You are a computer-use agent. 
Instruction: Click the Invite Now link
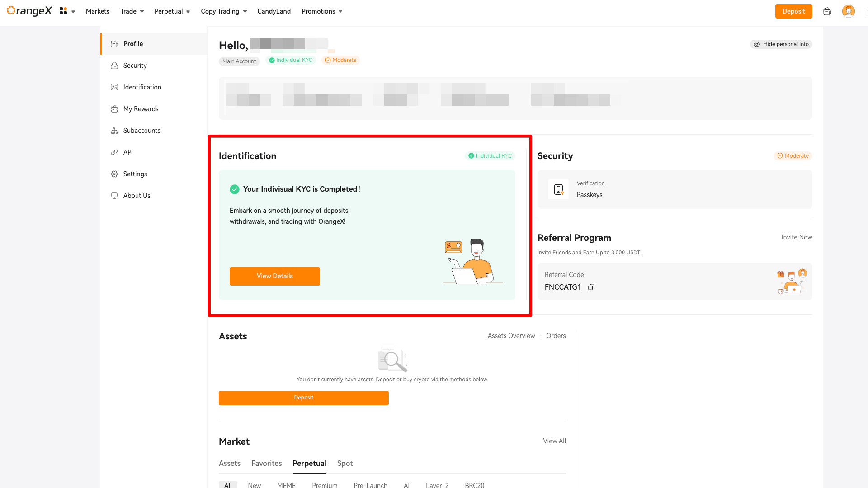[797, 237]
